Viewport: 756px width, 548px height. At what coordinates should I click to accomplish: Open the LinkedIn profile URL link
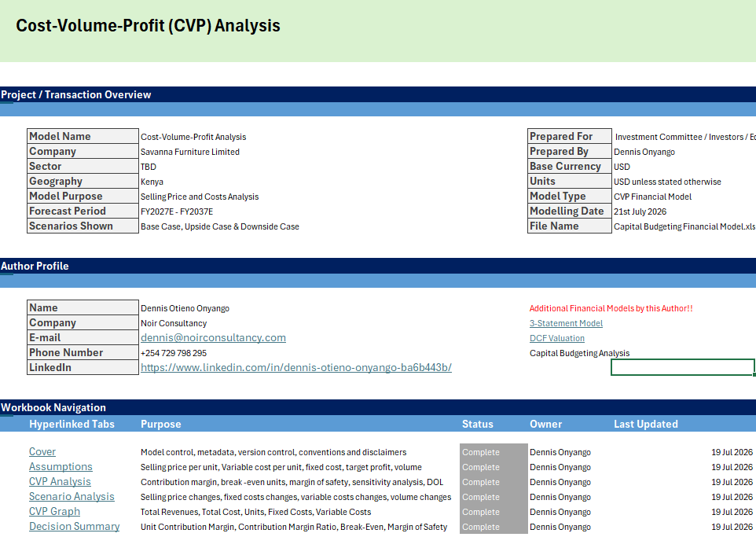coord(296,368)
